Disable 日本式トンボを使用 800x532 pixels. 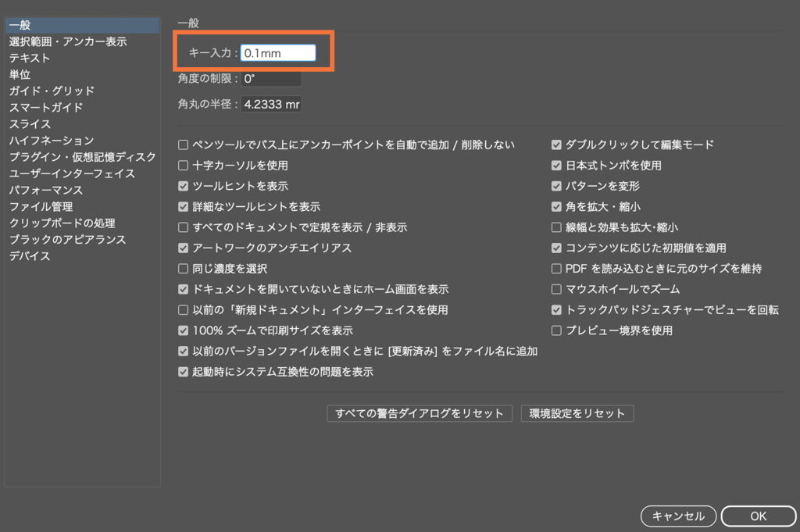click(556, 166)
